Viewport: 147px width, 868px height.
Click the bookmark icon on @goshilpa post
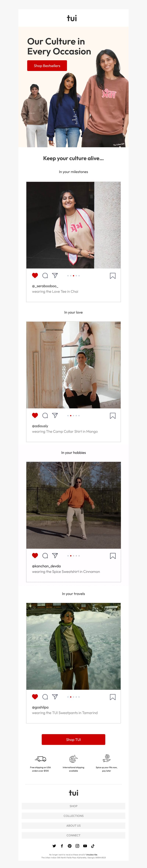coord(113,697)
